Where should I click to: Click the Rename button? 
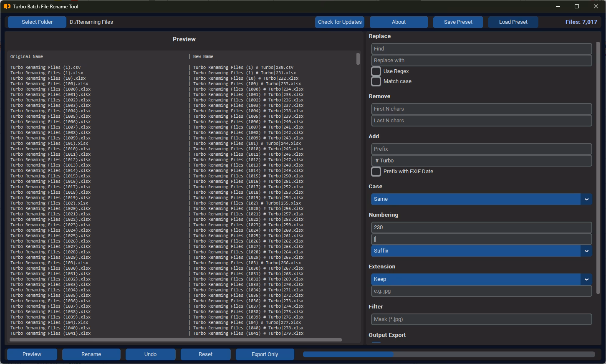click(x=91, y=354)
